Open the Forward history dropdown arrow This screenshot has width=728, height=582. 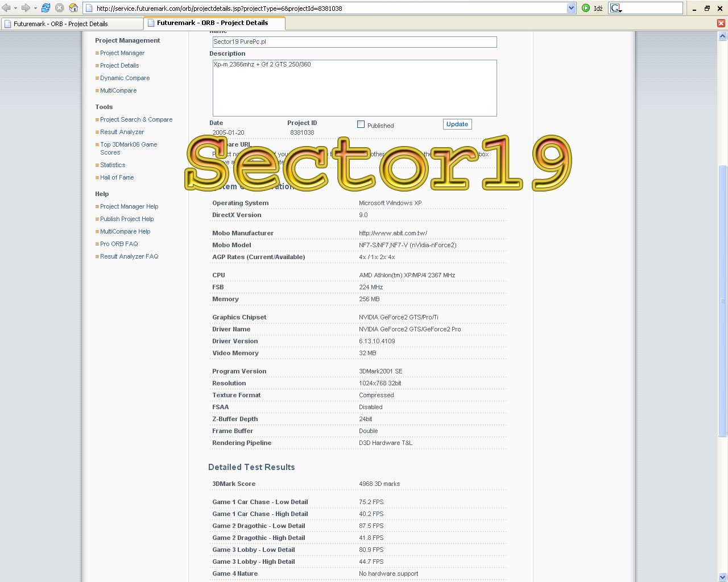pos(35,8)
